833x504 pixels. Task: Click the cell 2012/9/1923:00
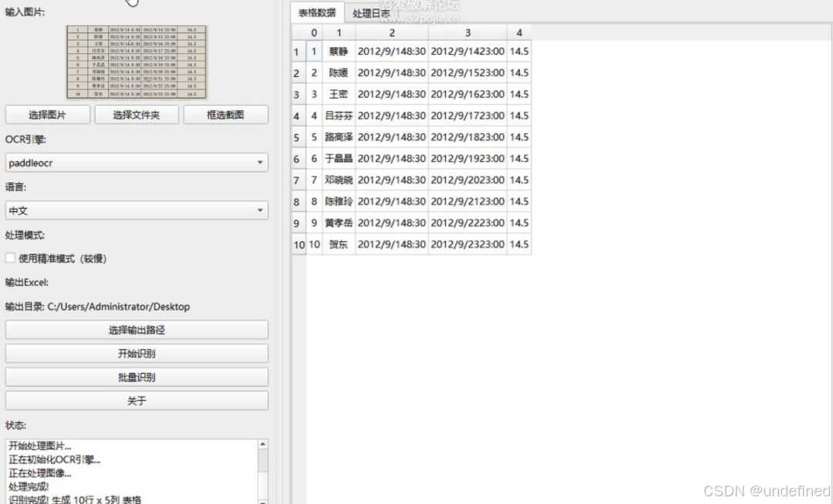pos(467,159)
